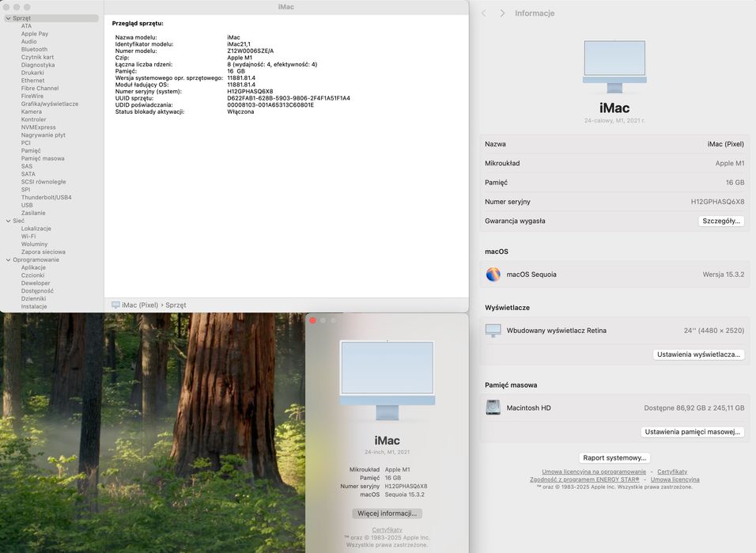Open Certyfikaty link in Informacje panel
The height and width of the screenshot is (553, 756).
tap(672, 472)
